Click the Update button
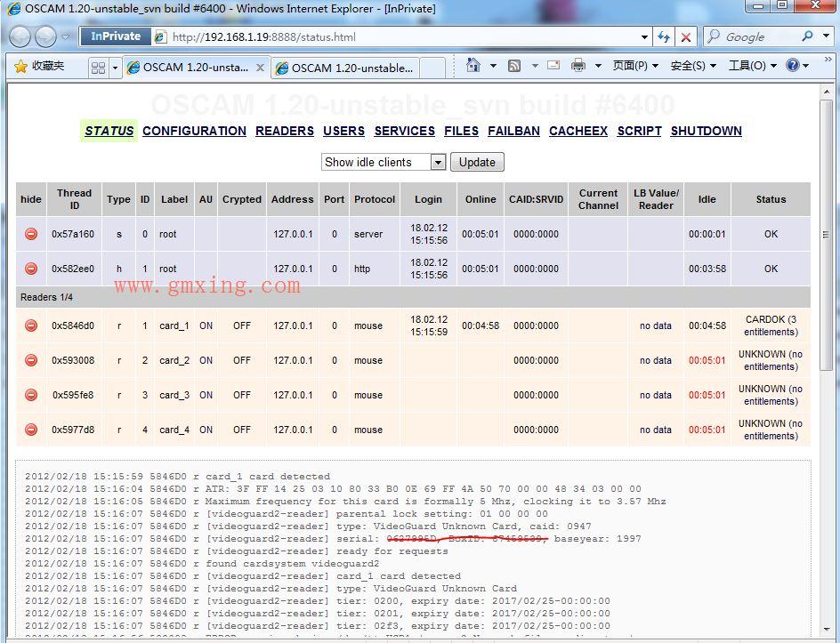Viewport: 840px width, 643px height. (x=477, y=162)
